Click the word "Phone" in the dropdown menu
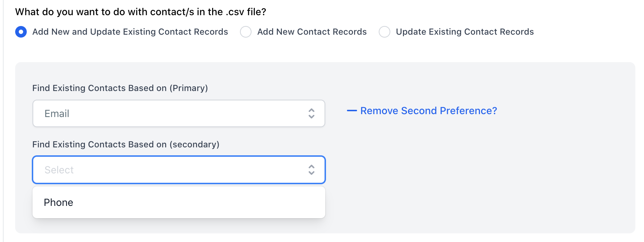Image resolution: width=644 pixels, height=242 pixels. coord(59,203)
